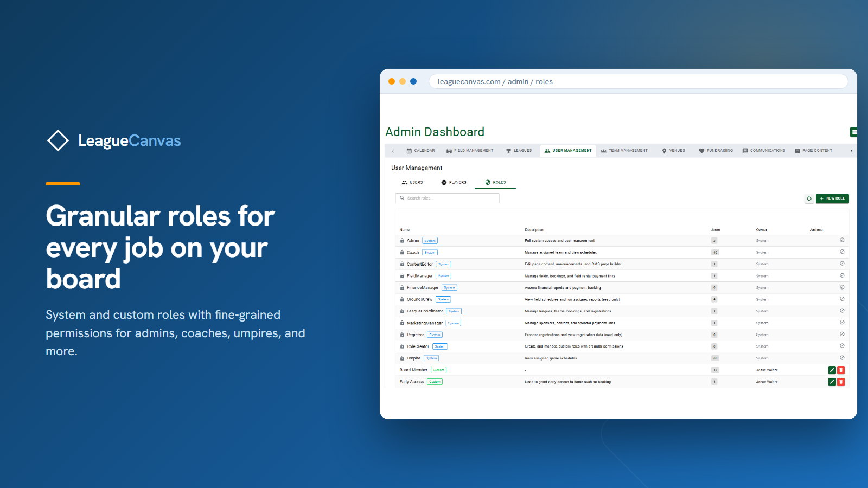The width and height of the screenshot is (868, 488).
Task: Click the lock icon beside Umpire role
Action: pyautogui.click(x=402, y=358)
